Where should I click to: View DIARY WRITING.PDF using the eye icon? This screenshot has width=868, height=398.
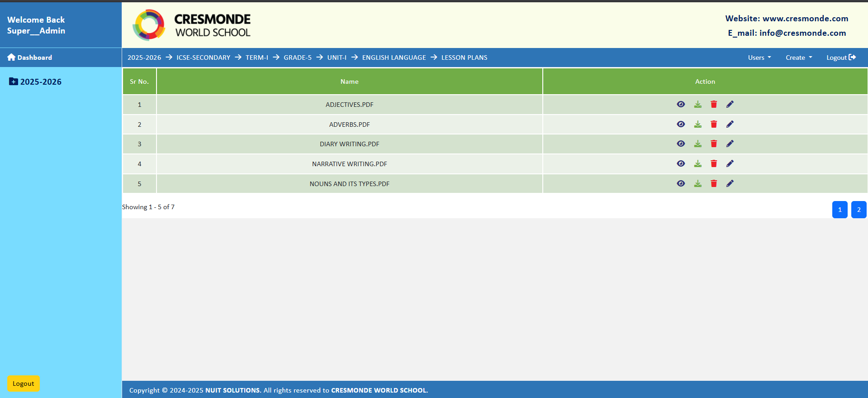[681, 144]
